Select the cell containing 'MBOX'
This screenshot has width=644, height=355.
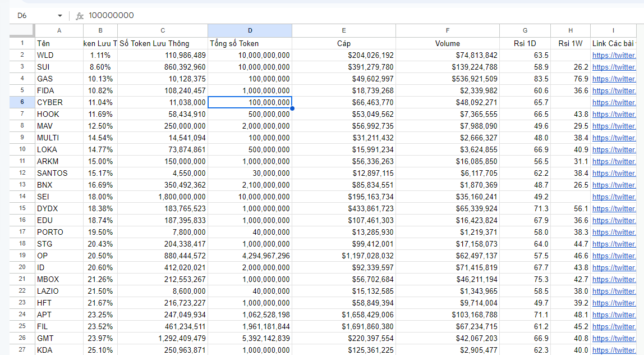(59, 279)
